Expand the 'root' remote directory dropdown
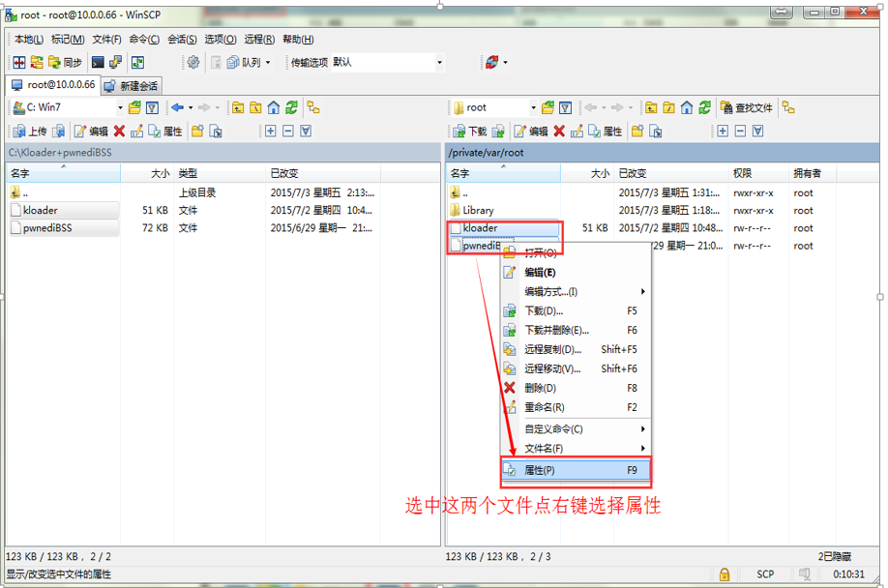The width and height of the screenshot is (888, 588). tap(532, 107)
